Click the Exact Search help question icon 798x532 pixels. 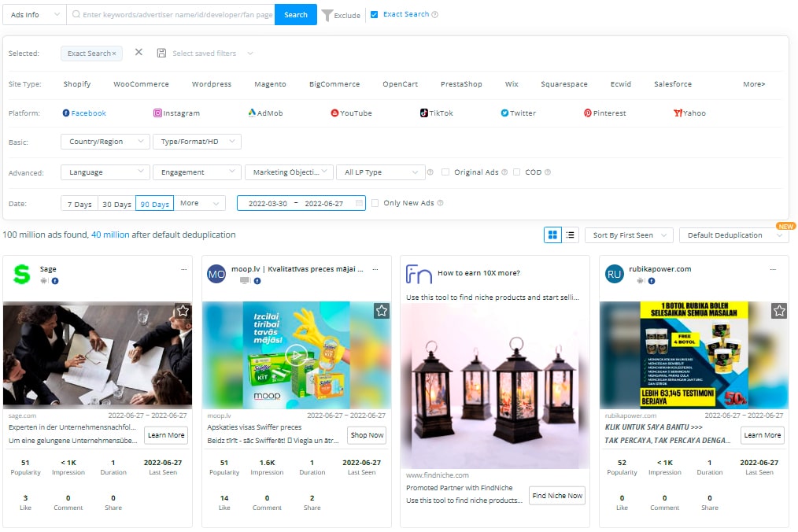[x=434, y=15]
